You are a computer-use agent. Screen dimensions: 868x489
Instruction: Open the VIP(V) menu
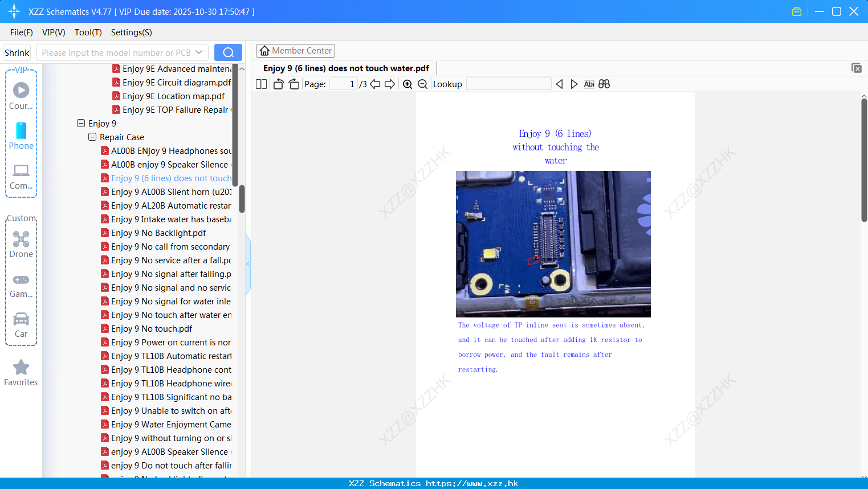(x=54, y=32)
